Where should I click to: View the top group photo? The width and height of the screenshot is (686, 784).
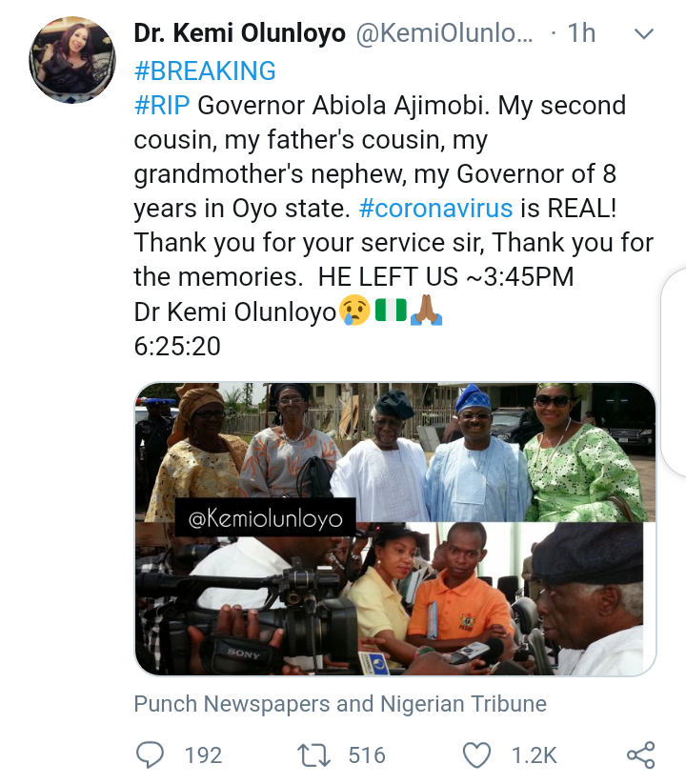point(394,448)
